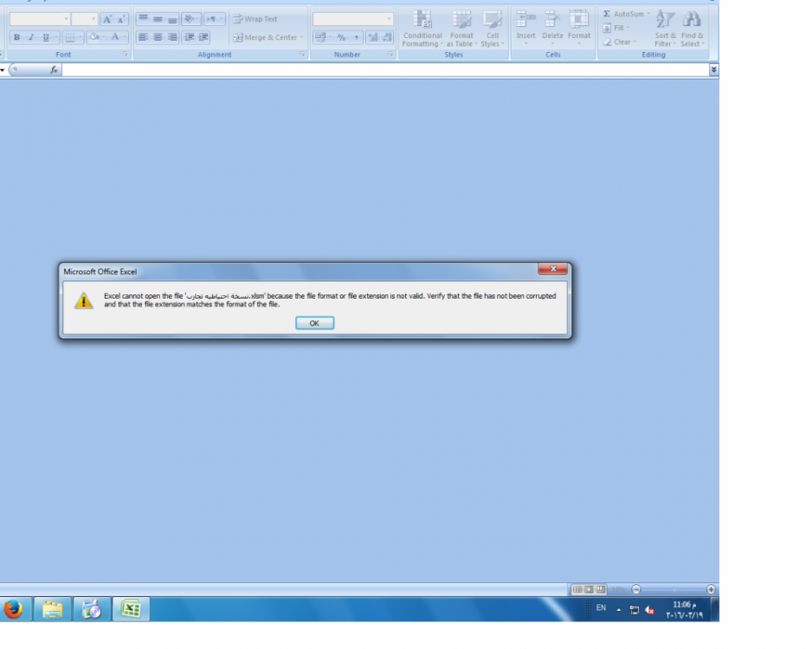Viewport: 812px width, 649px height.
Task: Click Decrease Indent icon
Action: click(189, 37)
